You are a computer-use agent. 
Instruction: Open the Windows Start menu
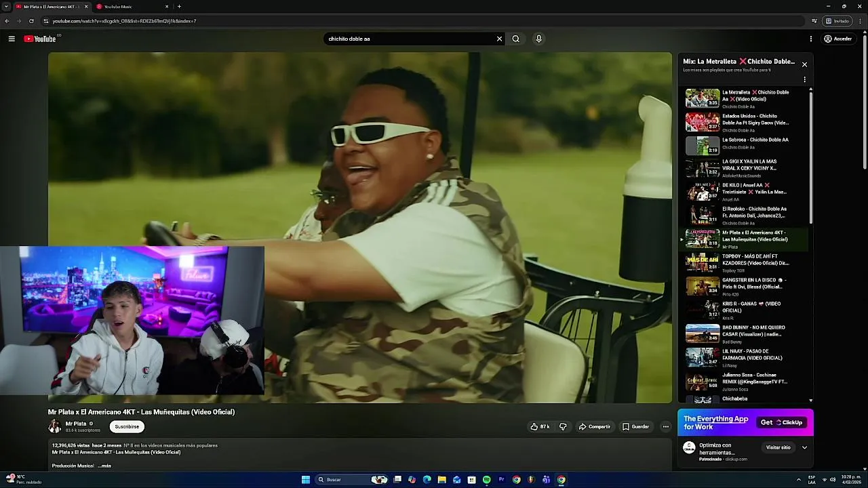pos(306,479)
